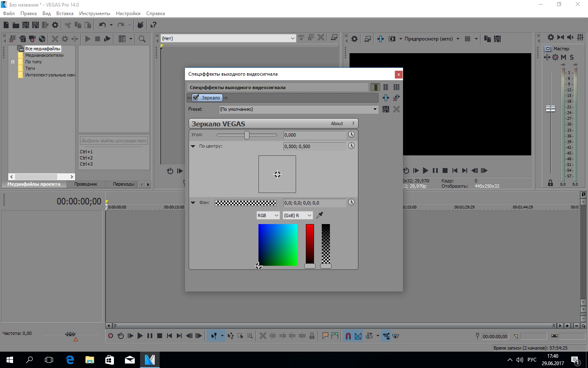Open video output FX icon in preview toolbar
588x368 pixels.
(381, 39)
